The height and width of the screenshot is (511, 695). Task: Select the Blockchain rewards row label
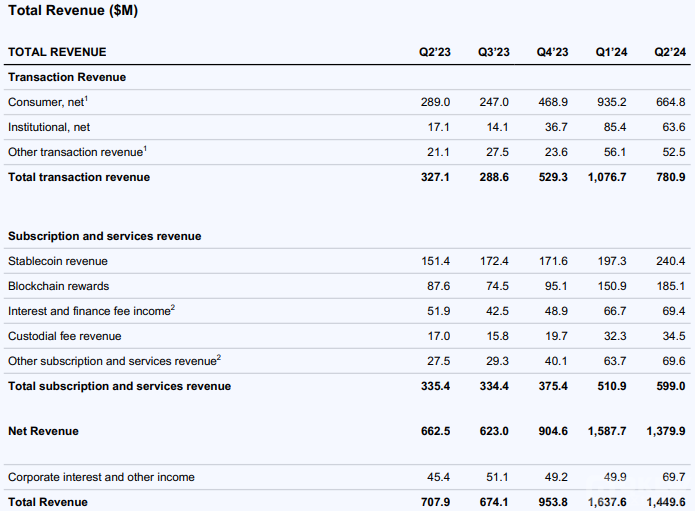pos(57,286)
